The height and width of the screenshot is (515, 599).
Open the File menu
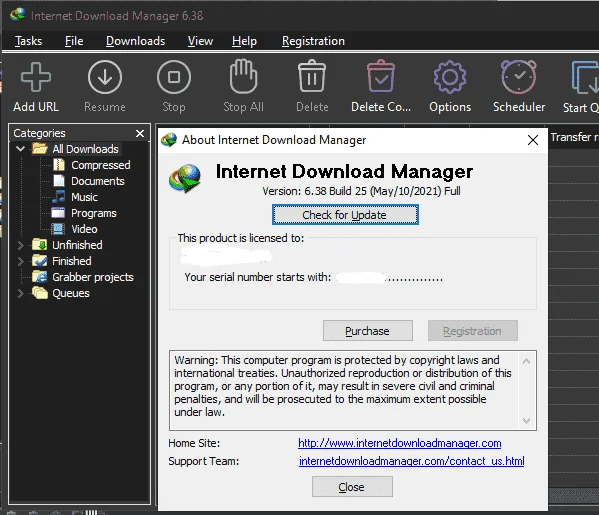pyautogui.click(x=74, y=41)
